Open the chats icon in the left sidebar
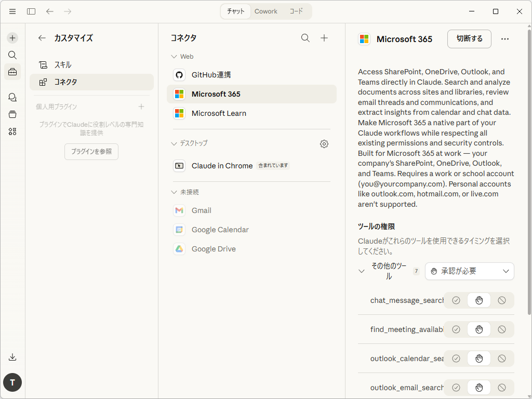Viewport: 532px width, 399px height. 12,97
